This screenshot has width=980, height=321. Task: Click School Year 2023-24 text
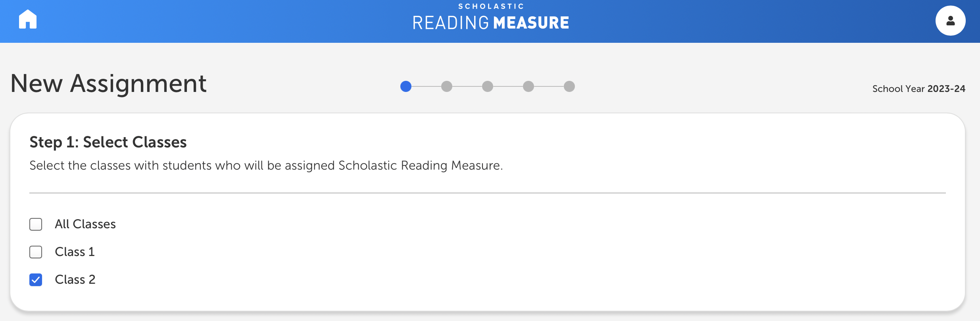point(919,89)
